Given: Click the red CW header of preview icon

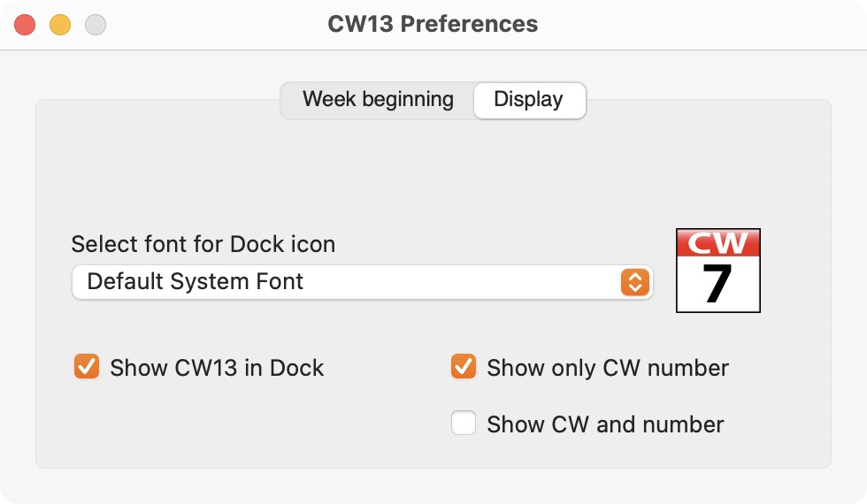Looking at the screenshot, I should coord(718,242).
